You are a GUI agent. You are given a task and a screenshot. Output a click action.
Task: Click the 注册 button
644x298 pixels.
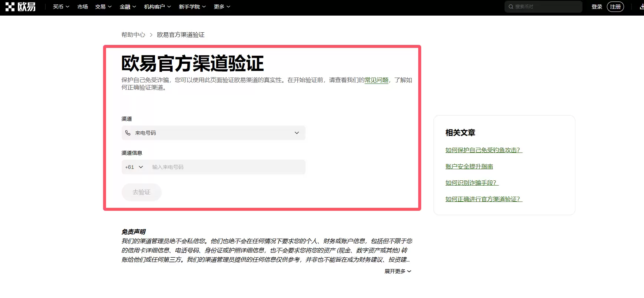(x=615, y=7)
